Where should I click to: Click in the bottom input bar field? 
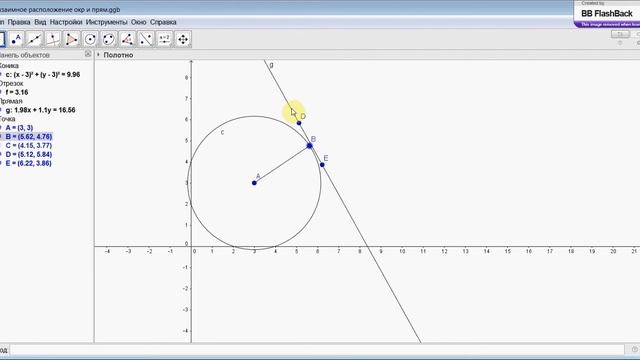pyautogui.click(x=317, y=350)
